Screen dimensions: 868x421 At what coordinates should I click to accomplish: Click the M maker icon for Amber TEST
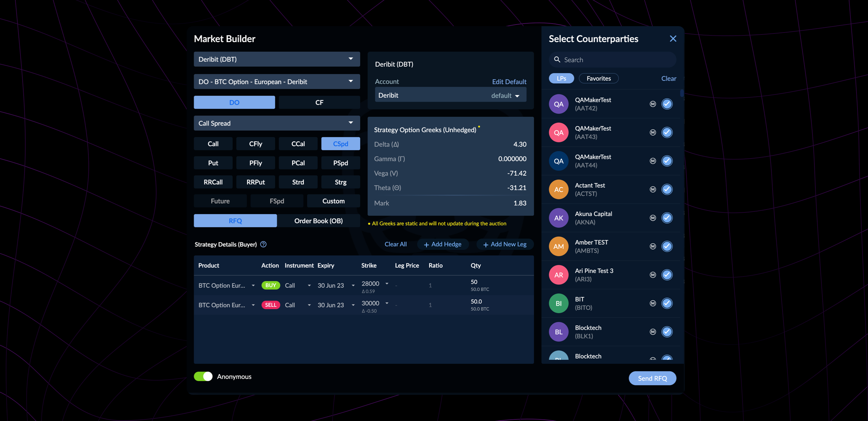tap(653, 246)
